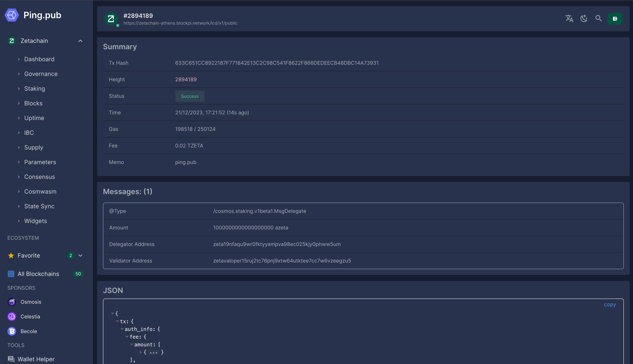
Task: Click the Ping.pub hexagon logo icon
Action: 12,14
